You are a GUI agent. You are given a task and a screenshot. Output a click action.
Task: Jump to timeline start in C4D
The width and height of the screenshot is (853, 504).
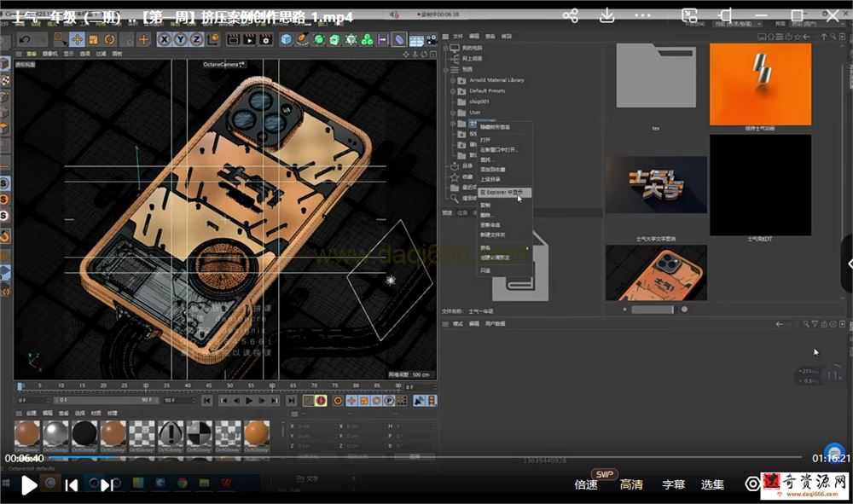206,401
